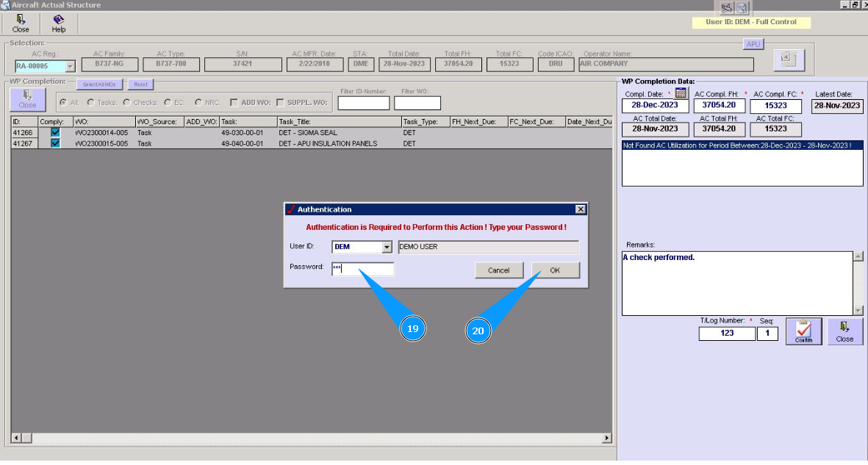This screenshot has width=868, height=465.
Task: Open the calendar picker next to Compl. Date
Action: (681, 93)
